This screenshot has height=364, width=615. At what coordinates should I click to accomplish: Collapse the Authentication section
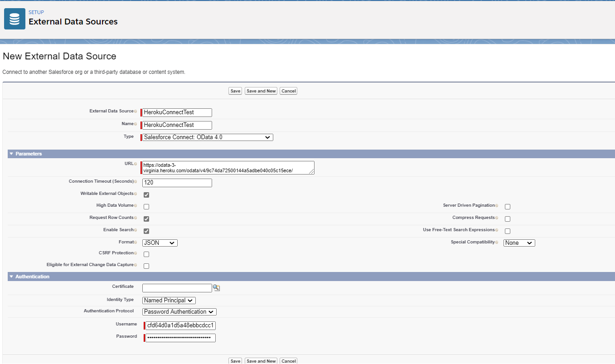(x=11, y=277)
